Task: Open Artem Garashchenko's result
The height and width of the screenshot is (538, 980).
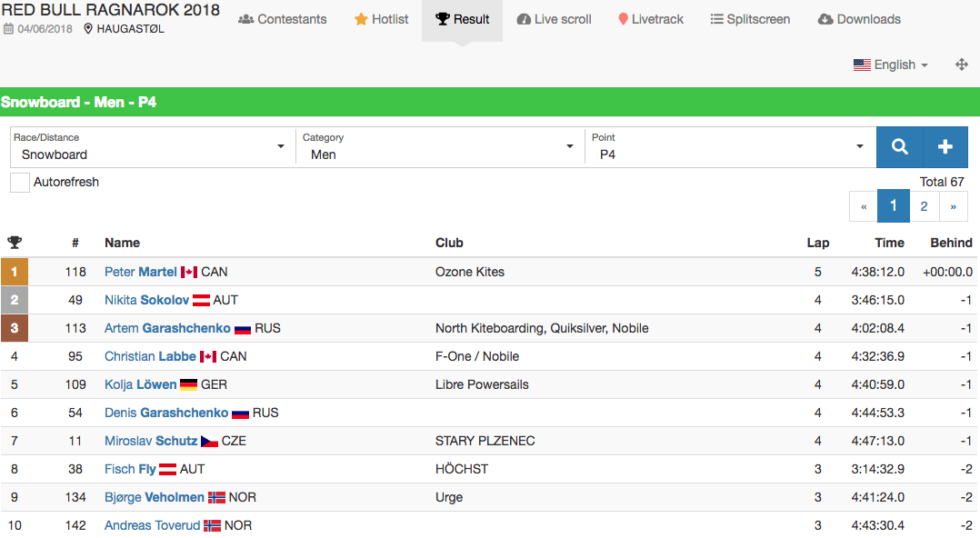Action: pyautogui.click(x=167, y=328)
